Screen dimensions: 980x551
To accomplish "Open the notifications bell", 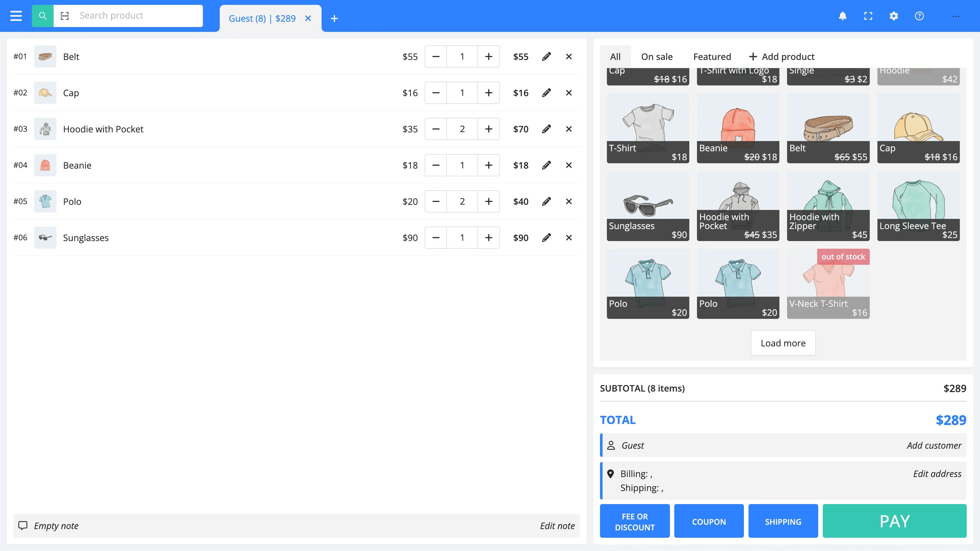I will point(843,16).
